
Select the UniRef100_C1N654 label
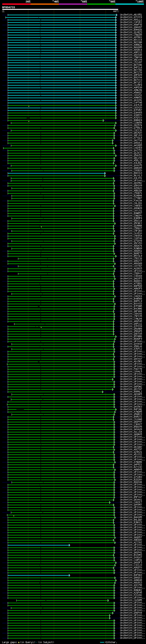pos(131,123)
